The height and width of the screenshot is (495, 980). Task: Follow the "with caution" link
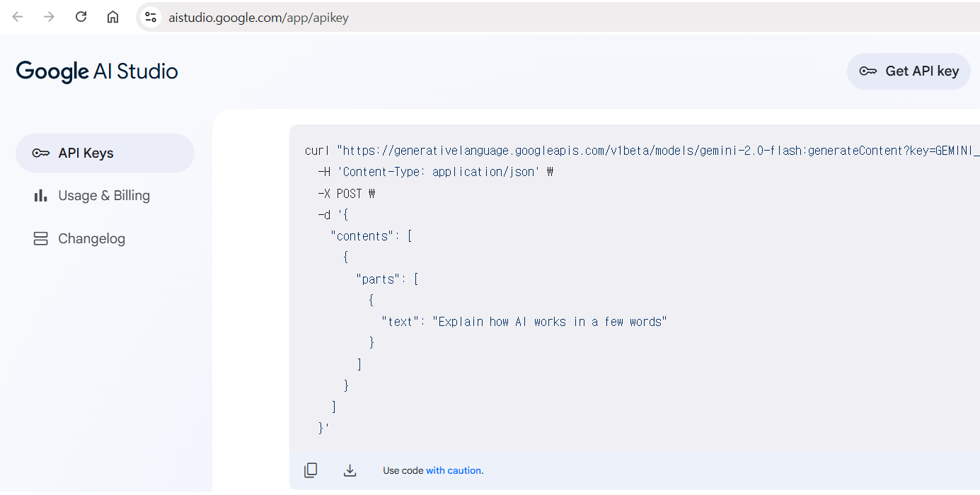[x=453, y=470]
